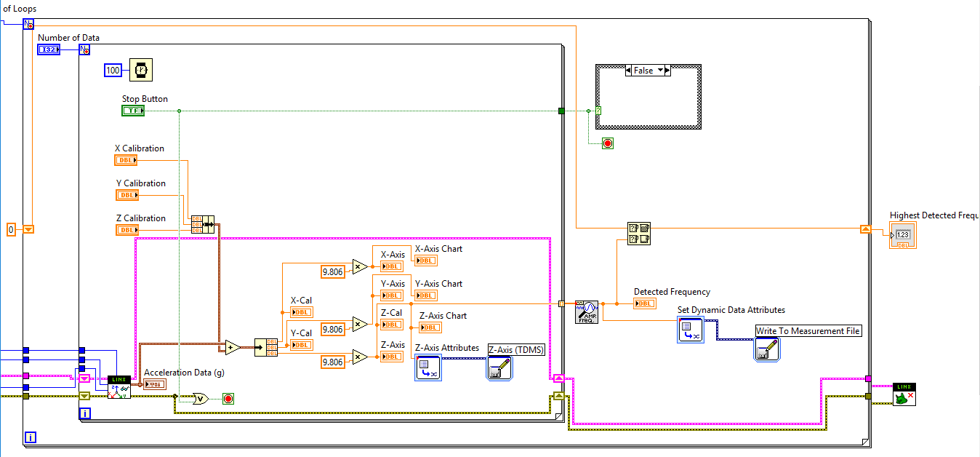Select the Highest Detected Frequency indicator
The height and width of the screenshot is (457, 980).
(x=903, y=235)
